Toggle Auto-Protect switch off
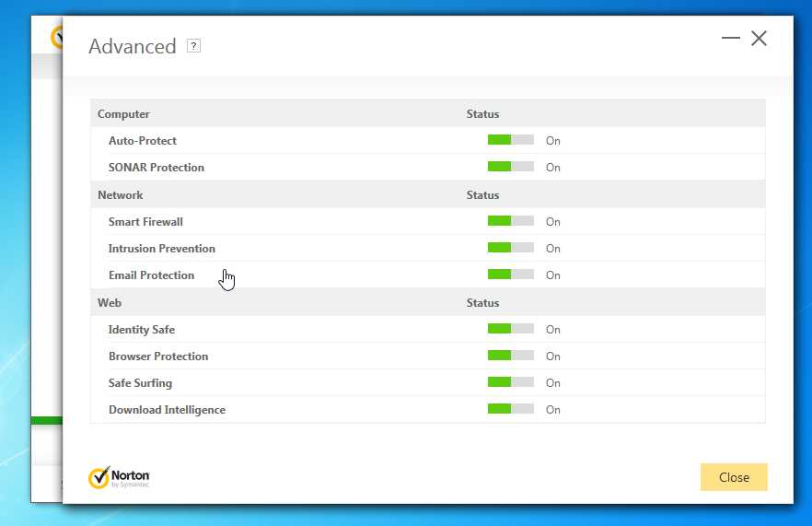The height and width of the screenshot is (526, 812). 510,141
